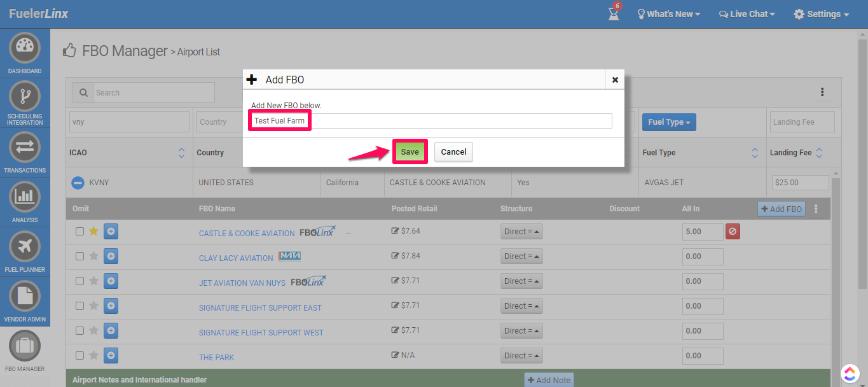This screenshot has width=868, height=387.
Task: Open CASTLE & COOKE AVIATION link
Action: pos(247,234)
